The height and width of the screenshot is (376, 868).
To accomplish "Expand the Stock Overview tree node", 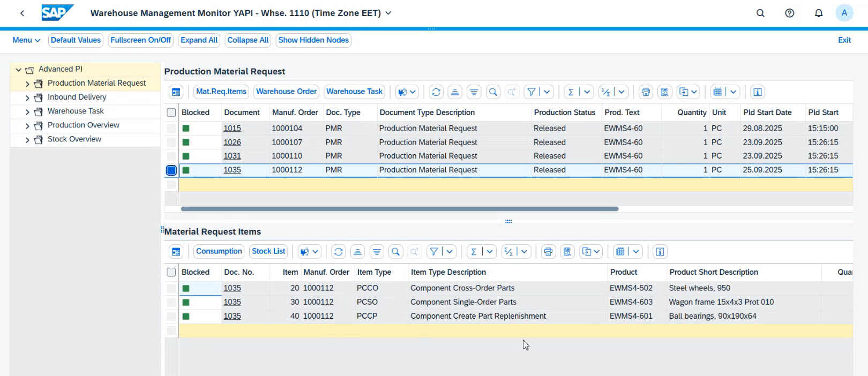I will tap(27, 140).
